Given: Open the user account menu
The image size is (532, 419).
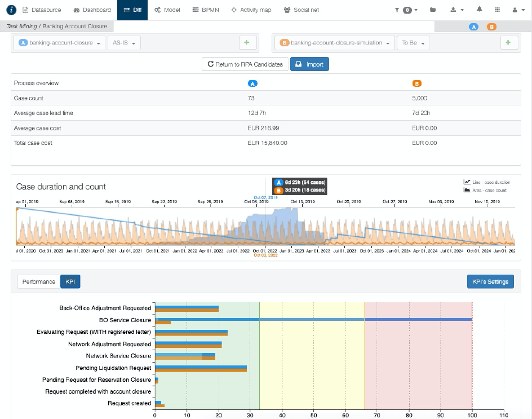Looking at the screenshot, I should [518, 10].
